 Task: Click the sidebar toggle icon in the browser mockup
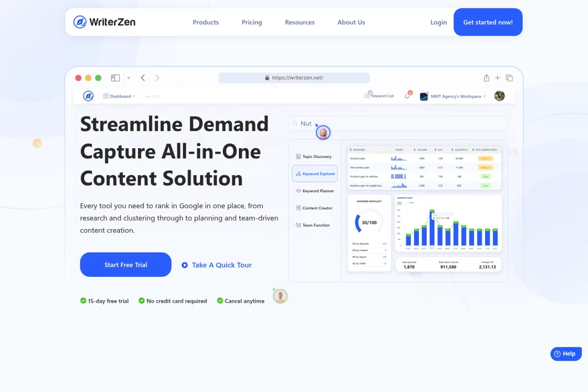(x=116, y=78)
